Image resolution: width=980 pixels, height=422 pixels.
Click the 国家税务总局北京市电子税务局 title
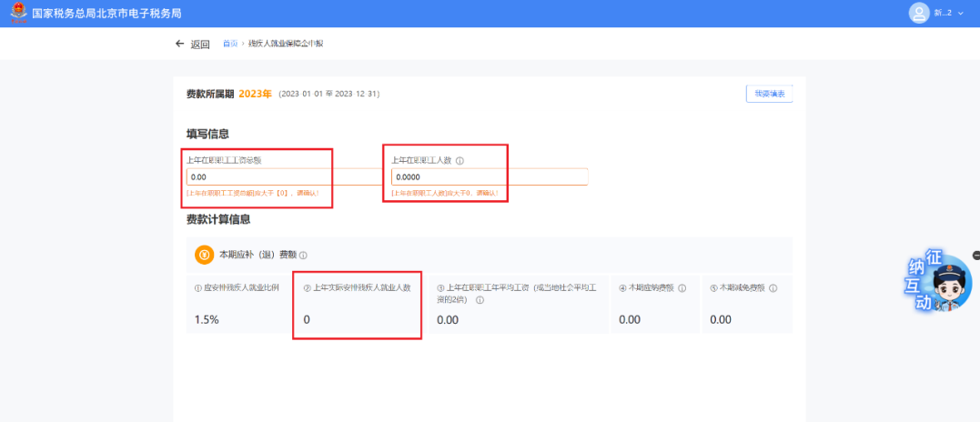pos(106,13)
